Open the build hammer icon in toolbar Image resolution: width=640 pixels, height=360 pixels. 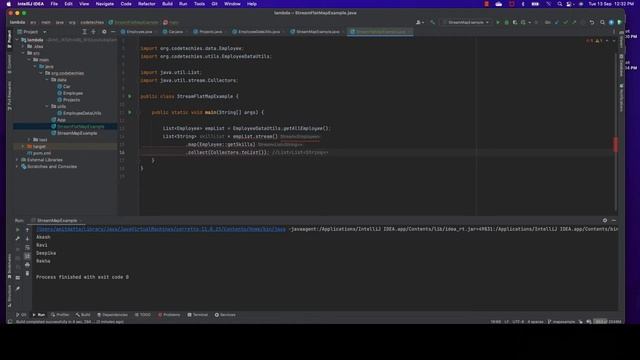pos(433,22)
